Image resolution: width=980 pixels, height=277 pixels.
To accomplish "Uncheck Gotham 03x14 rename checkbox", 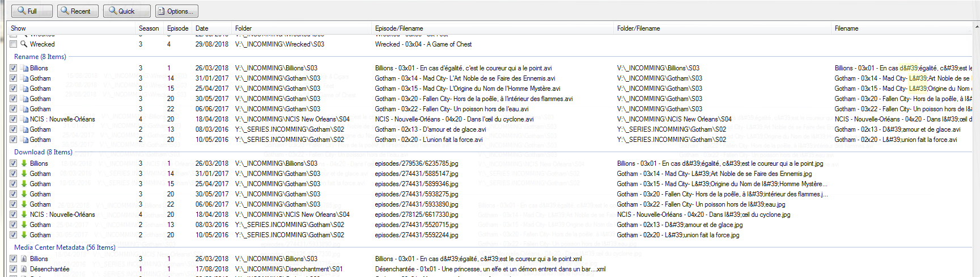I will click(14, 78).
